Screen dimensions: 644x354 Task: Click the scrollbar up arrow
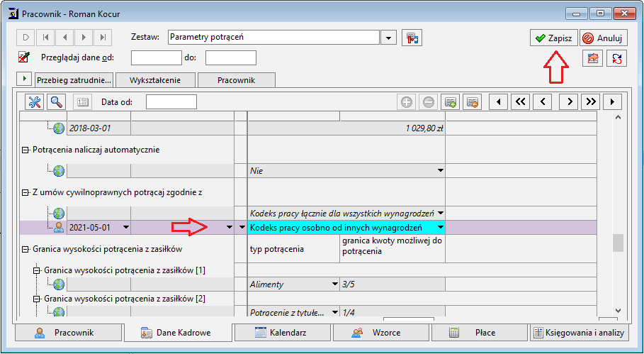coord(618,118)
